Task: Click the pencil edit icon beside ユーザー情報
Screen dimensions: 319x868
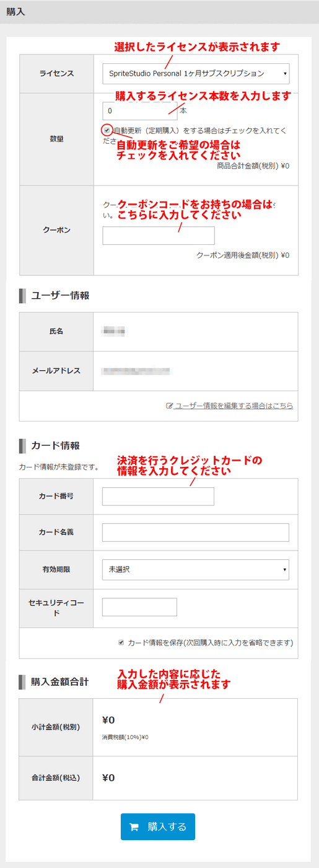Action: [x=169, y=405]
